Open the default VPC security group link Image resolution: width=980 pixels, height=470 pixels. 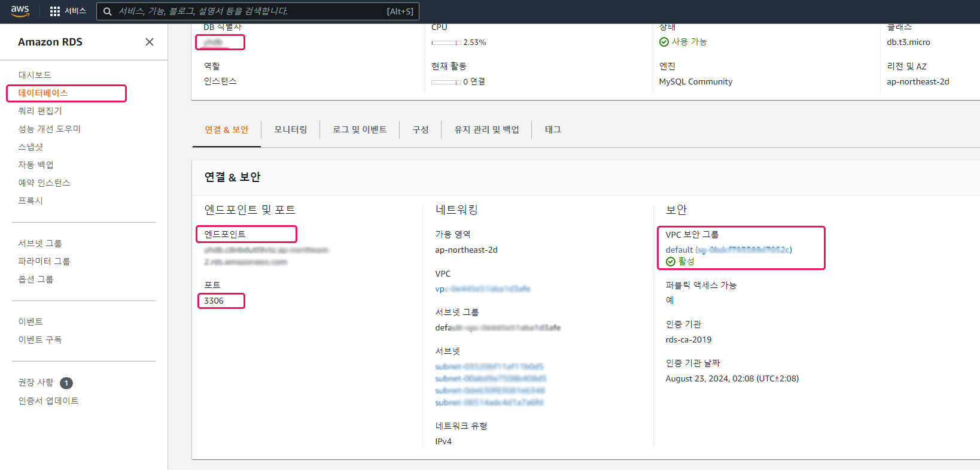729,250
